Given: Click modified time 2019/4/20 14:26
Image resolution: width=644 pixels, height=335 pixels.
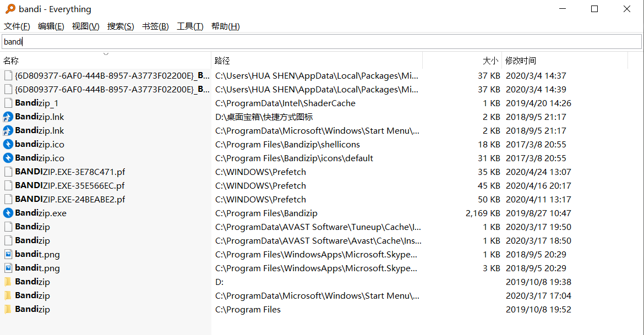Looking at the screenshot, I should click(x=538, y=103).
